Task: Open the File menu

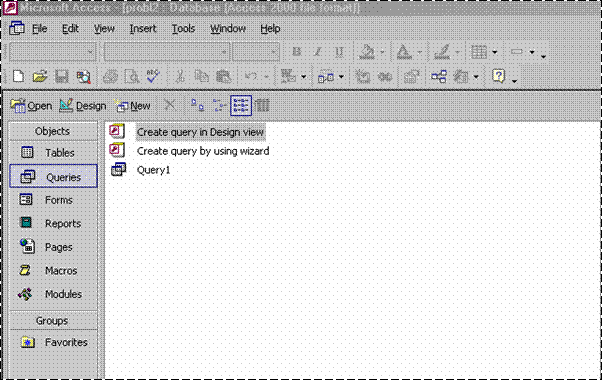Action: [39, 28]
